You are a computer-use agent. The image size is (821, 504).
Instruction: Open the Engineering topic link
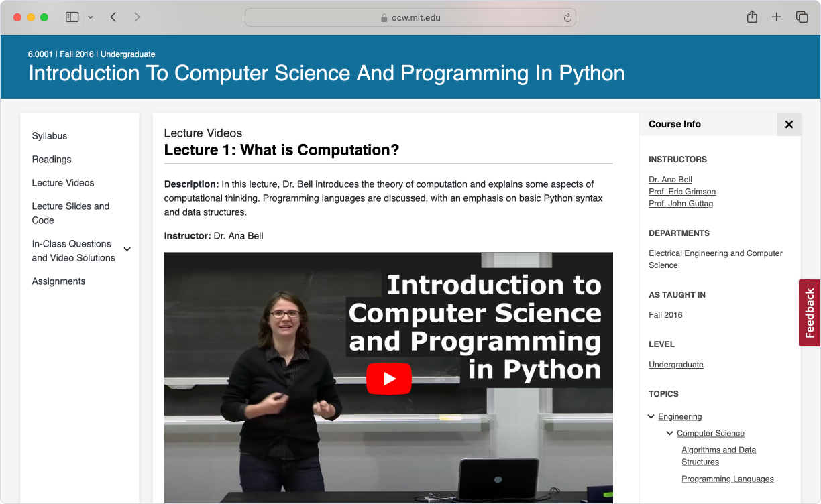pyautogui.click(x=680, y=417)
